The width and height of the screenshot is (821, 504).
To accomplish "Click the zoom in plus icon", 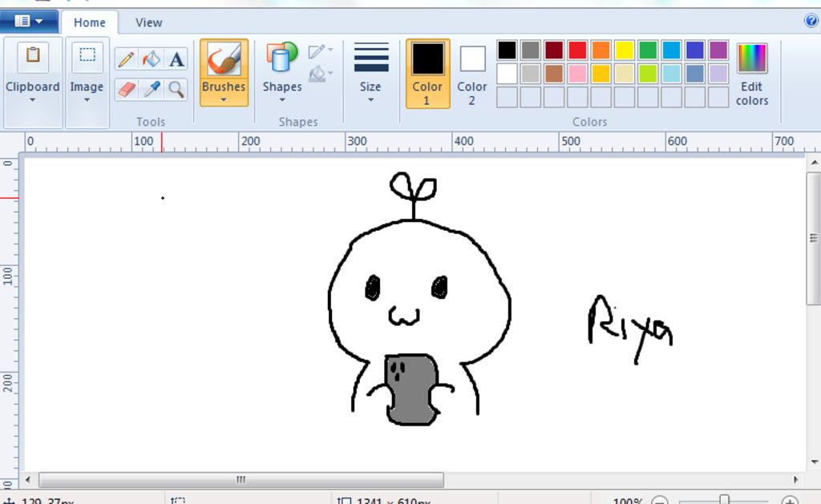I will point(790,501).
